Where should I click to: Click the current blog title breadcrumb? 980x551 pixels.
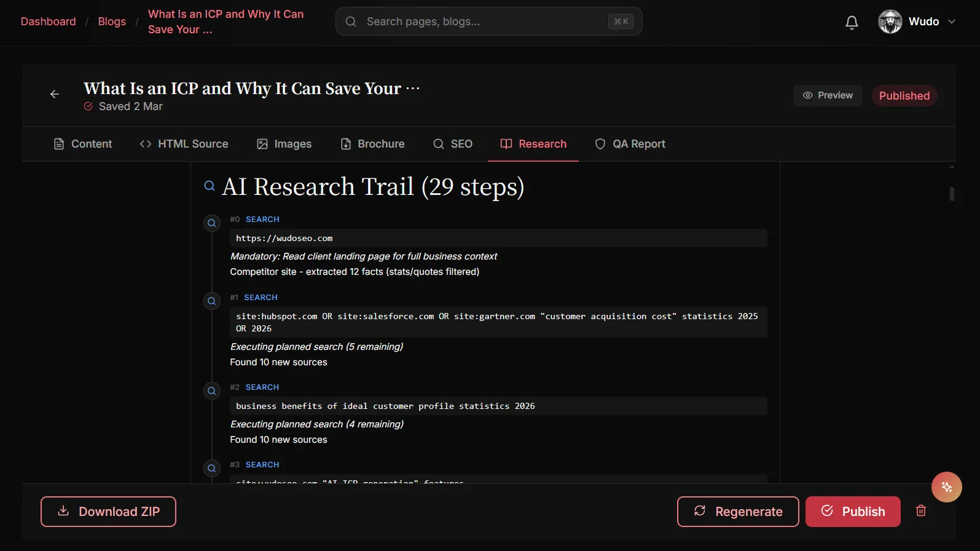pos(225,22)
